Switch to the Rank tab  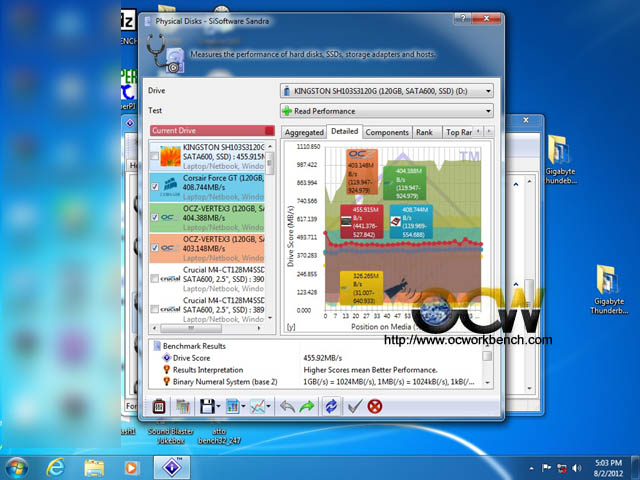[x=427, y=132]
